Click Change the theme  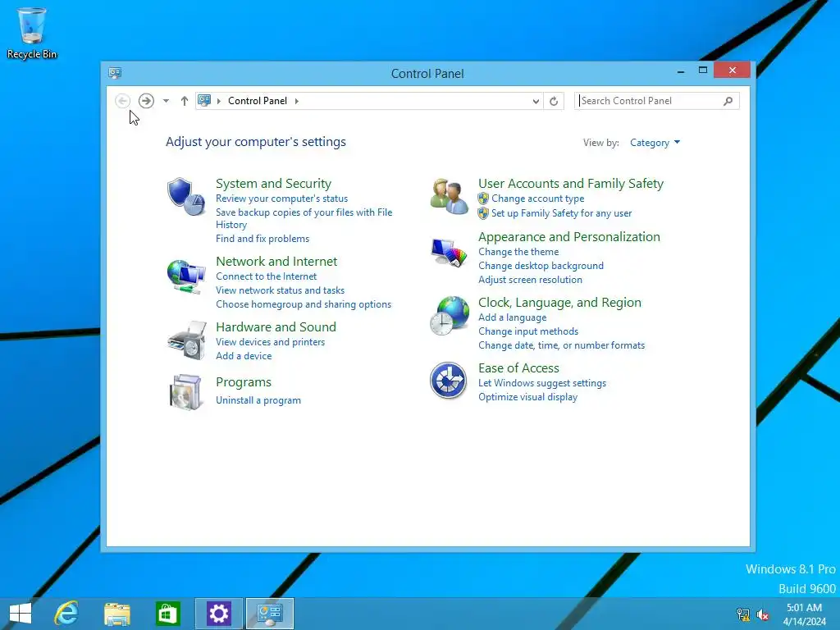pos(518,252)
